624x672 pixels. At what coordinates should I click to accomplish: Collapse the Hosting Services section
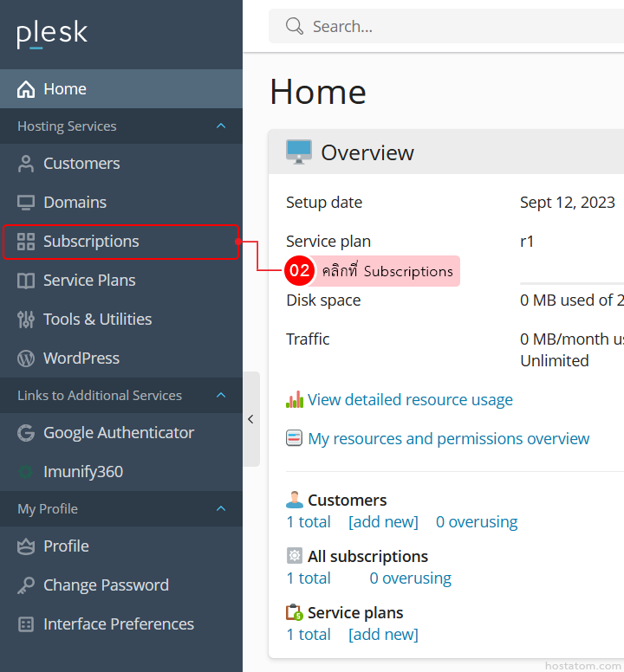(221, 126)
